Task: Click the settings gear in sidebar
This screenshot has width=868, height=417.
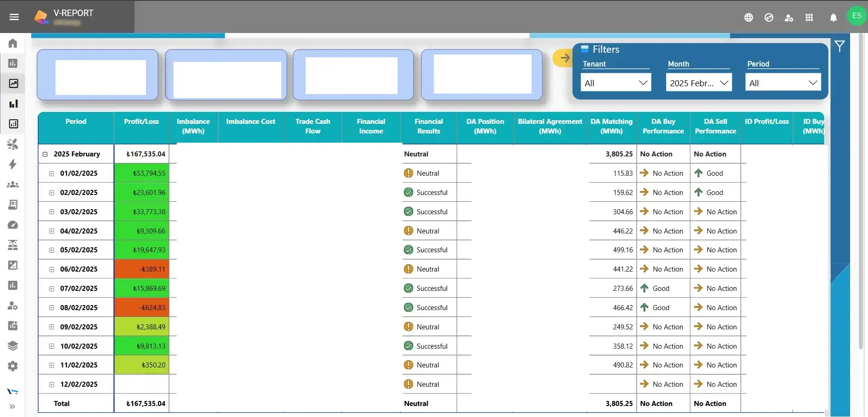Action: pyautogui.click(x=13, y=366)
